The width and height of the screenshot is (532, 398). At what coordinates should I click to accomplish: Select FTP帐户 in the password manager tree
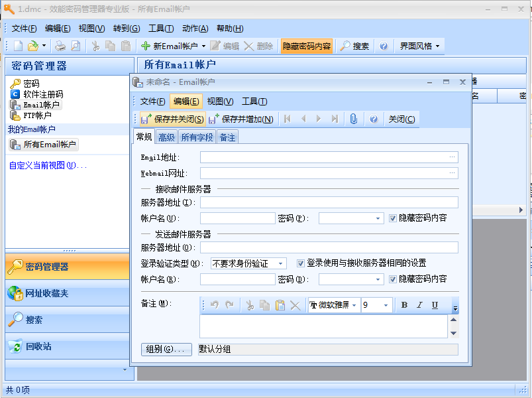click(x=36, y=115)
